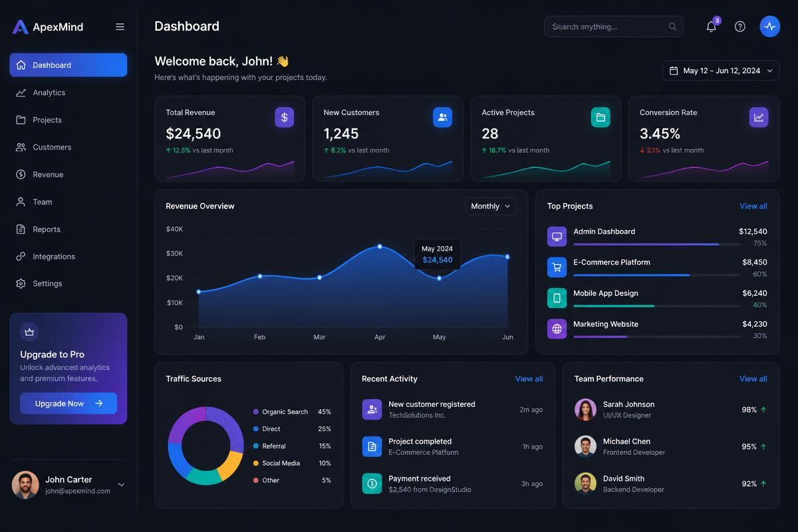Screen dimensions: 798x532
Task: Click the Marketing Website progress bar
Action: pyautogui.click(x=656, y=336)
